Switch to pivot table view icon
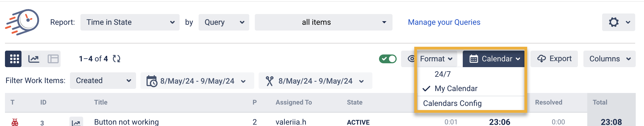Screen dimensions: 644x126 click(x=53, y=59)
